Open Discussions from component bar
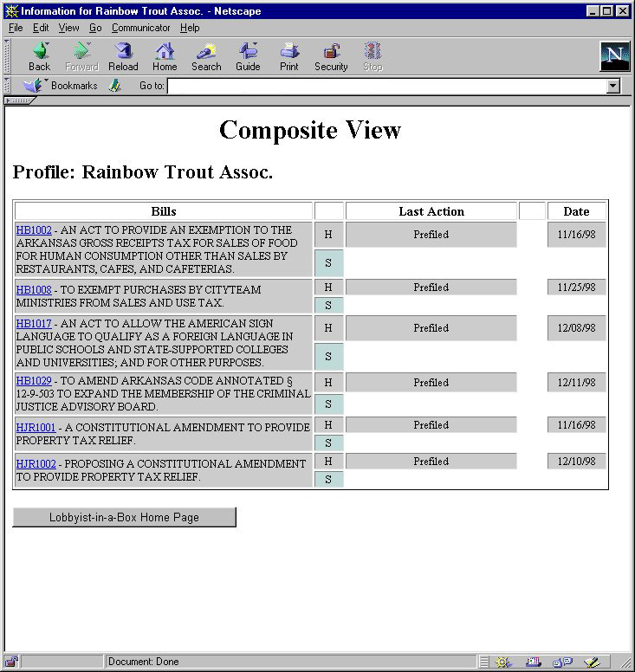The height and width of the screenshot is (672, 635). pyautogui.click(x=562, y=662)
